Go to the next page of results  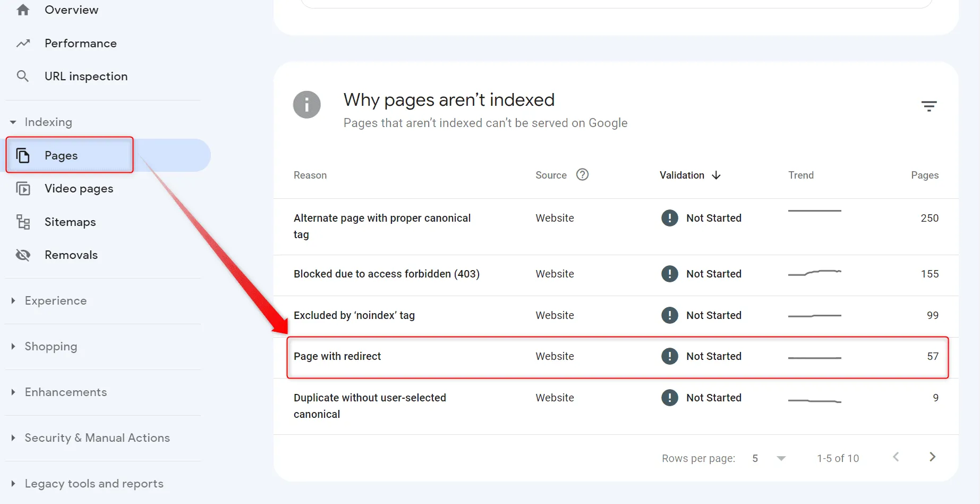[932, 457]
